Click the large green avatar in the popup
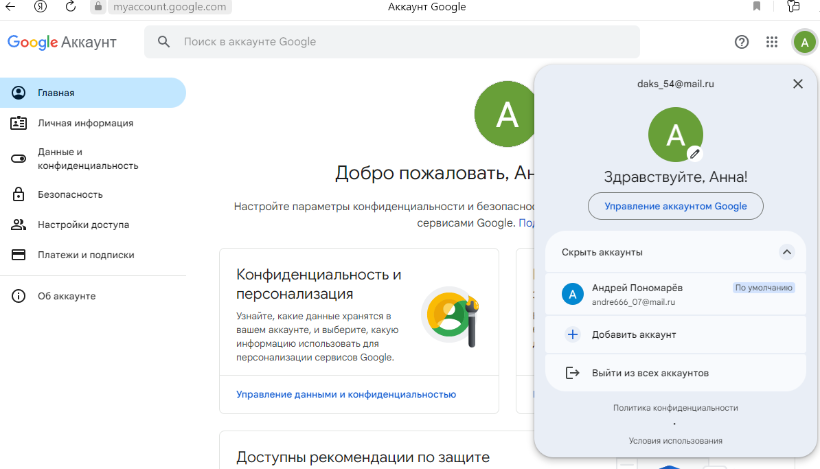The image size is (820, 469). pyautogui.click(x=675, y=134)
